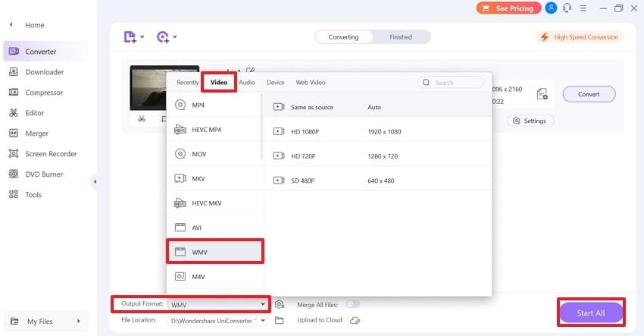Click the Add Files icon

(x=130, y=37)
